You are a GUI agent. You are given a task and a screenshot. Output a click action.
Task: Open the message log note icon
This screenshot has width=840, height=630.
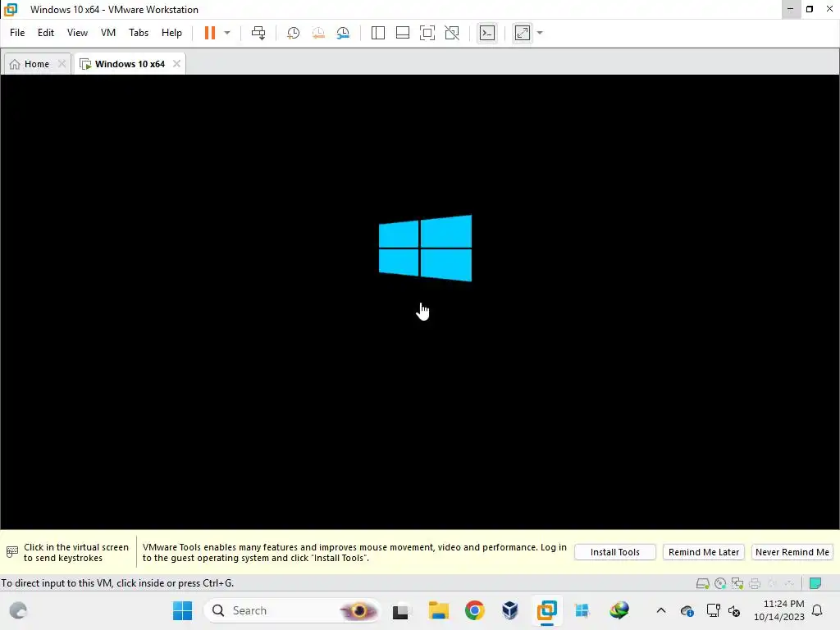coord(815,583)
